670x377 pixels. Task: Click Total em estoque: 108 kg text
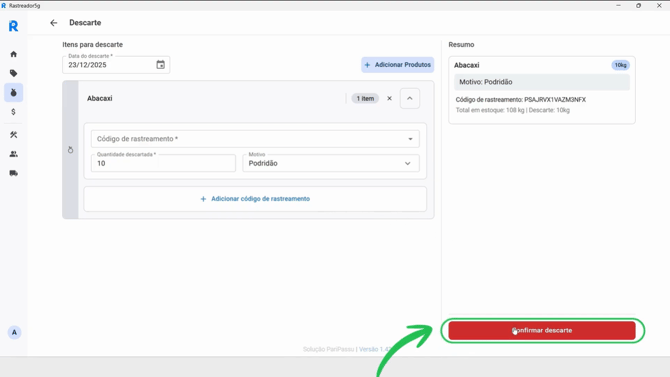tap(490, 110)
